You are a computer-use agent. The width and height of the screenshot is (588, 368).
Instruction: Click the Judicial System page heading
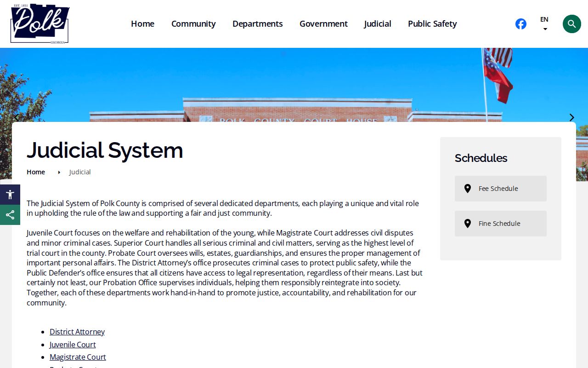[x=105, y=150]
